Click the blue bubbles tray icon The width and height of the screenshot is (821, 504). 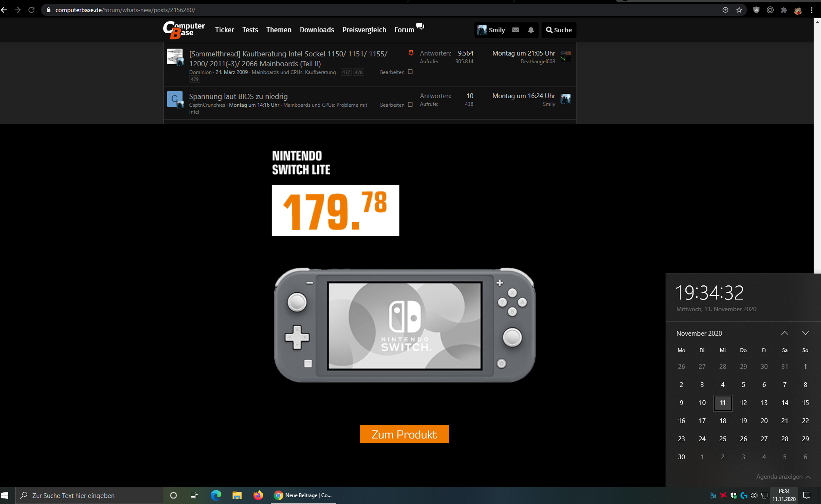coord(713,495)
